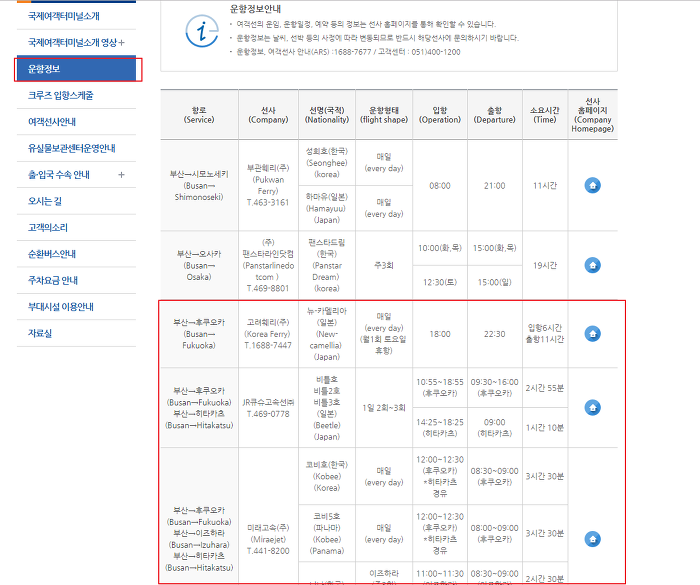Click the 선사 (Company) column header

(268, 115)
